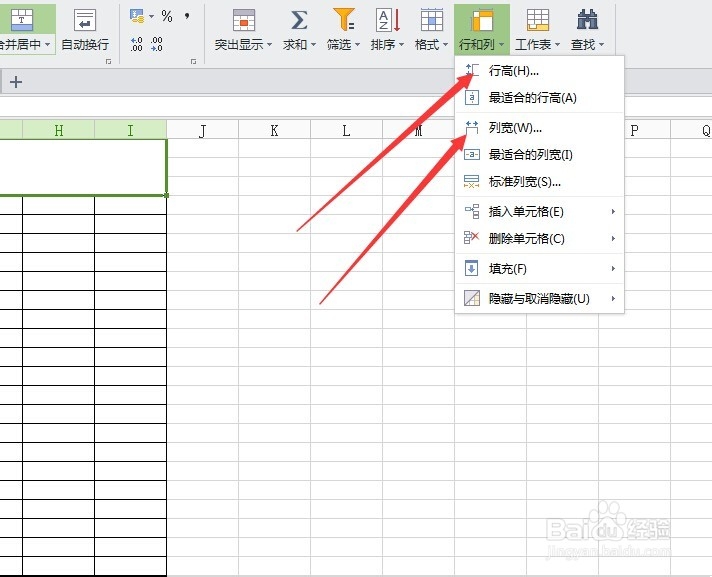Open the 删除单元格(C) submenu
This screenshot has height=577, width=712.
pyautogui.click(x=539, y=238)
